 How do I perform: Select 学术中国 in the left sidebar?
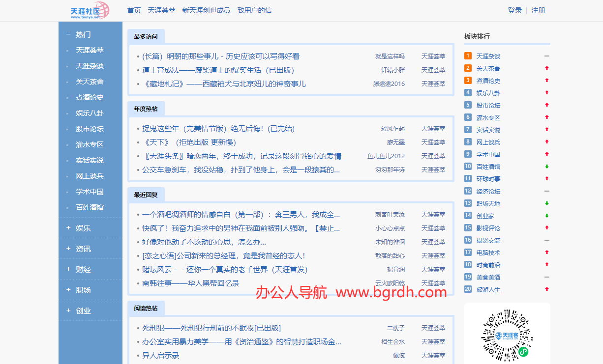click(x=90, y=192)
